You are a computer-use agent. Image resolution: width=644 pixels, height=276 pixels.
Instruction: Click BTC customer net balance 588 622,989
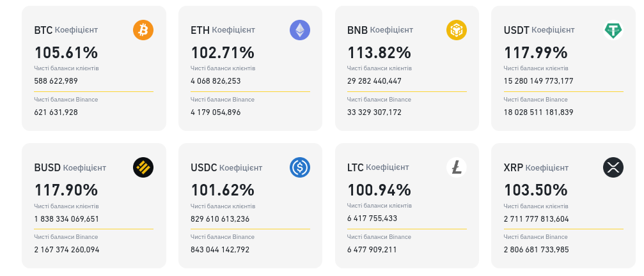pyautogui.click(x=56, y=81)
